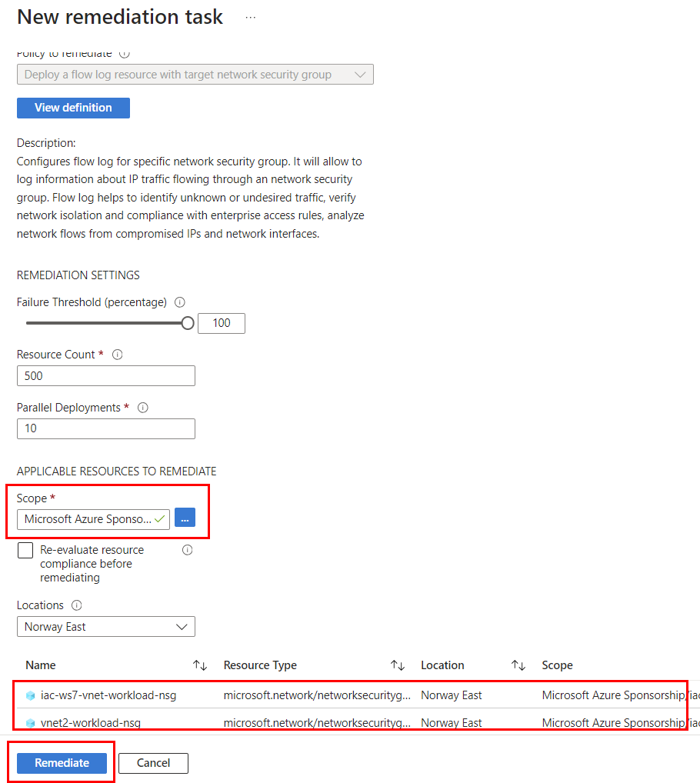
Task: Open scope picker with the ellipsis button
Action: 185,518
